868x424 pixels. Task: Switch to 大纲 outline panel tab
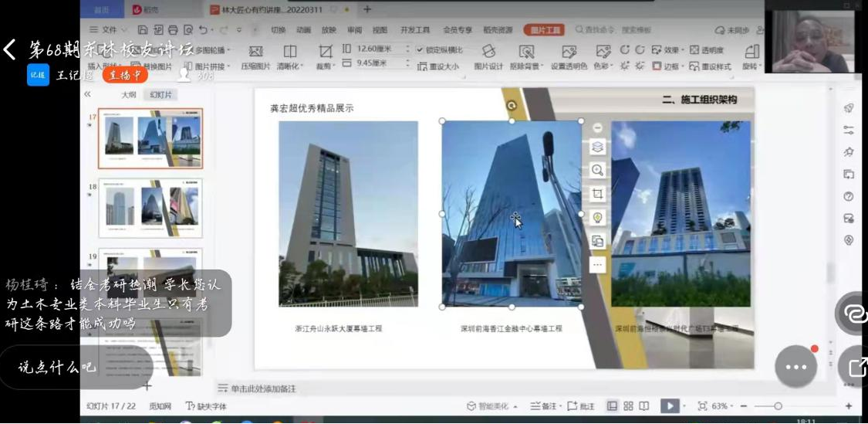click(x=128, y=95)
